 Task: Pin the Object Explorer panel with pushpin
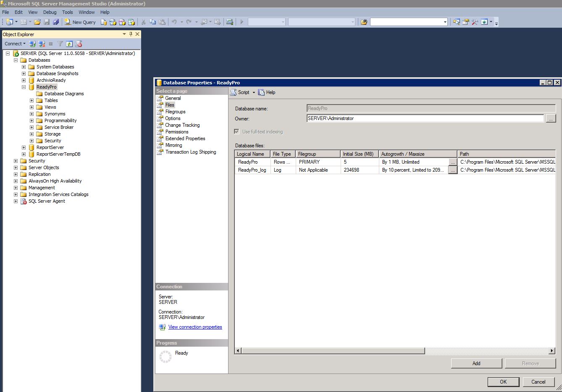click(131, 34)
